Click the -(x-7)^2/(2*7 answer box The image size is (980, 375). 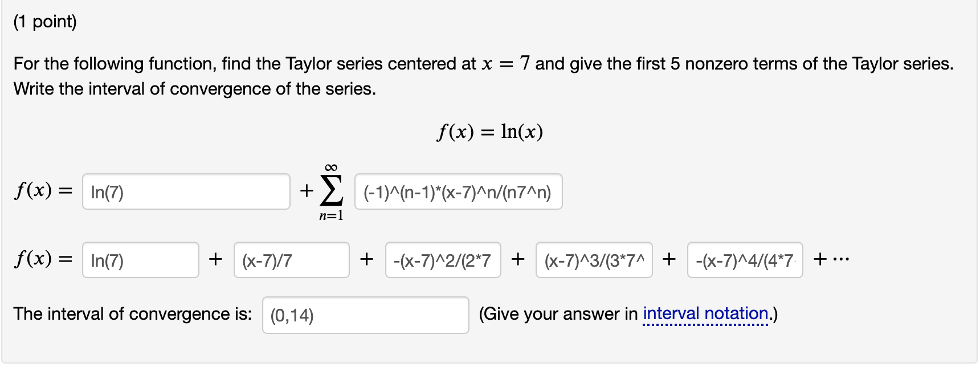click(443, 260)
